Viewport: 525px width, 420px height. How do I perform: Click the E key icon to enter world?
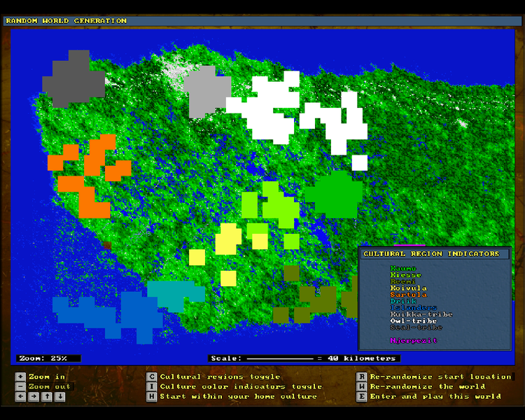click(361, 396)
